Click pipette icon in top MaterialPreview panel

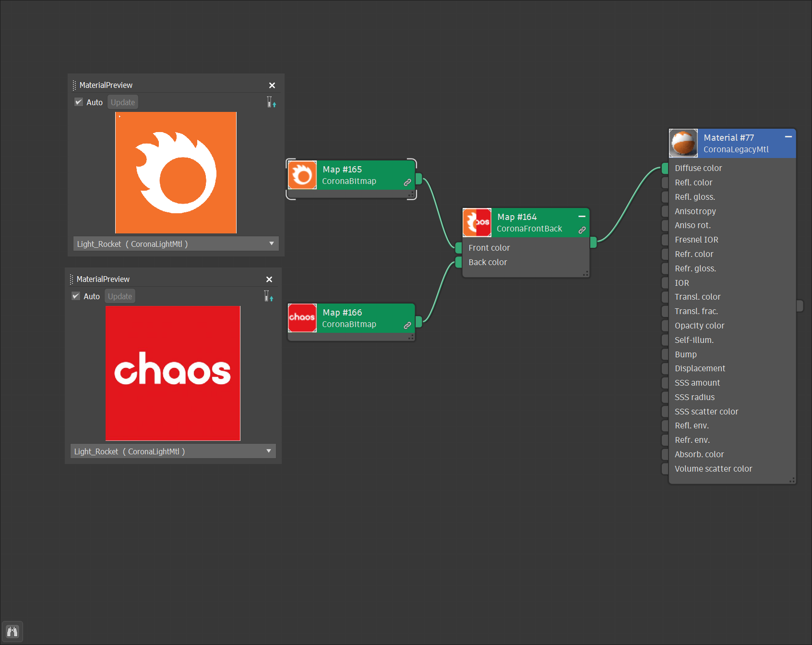[271, 102]
